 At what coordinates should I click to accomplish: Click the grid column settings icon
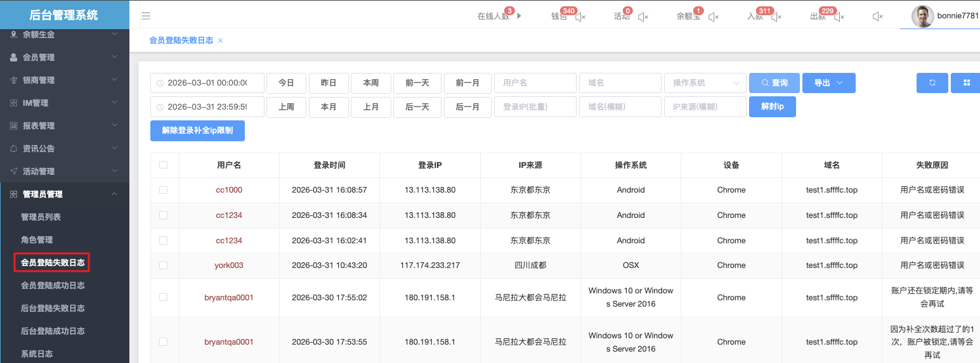click(x=966, y=83)
